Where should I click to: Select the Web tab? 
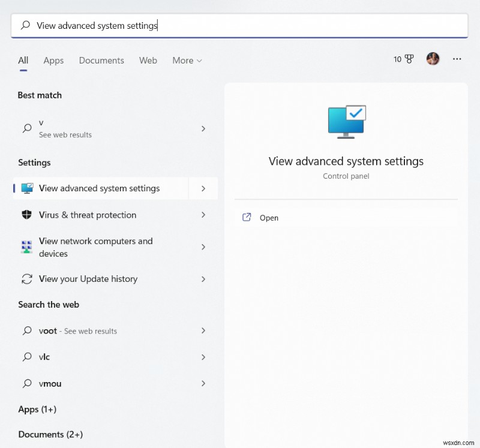148,61
